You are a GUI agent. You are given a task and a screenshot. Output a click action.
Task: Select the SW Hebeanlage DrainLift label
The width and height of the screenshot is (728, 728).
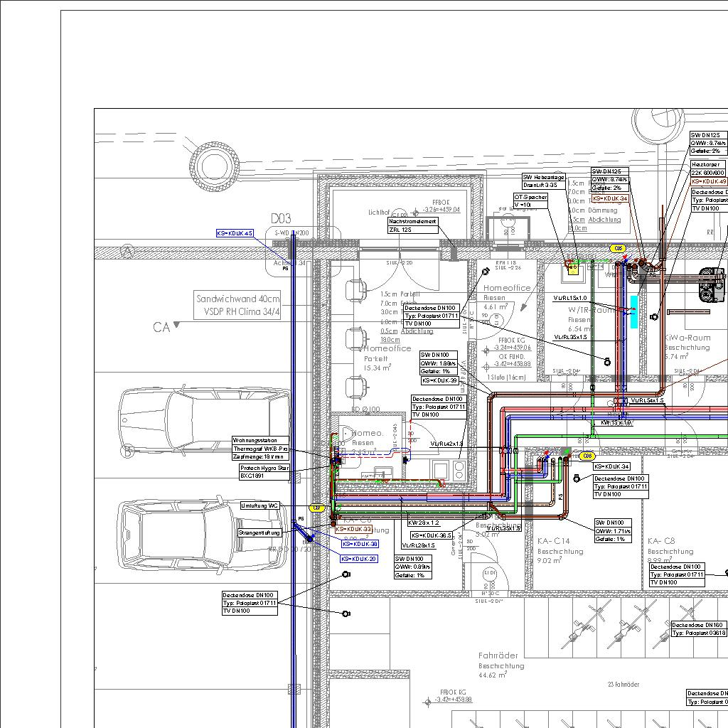pyautogui.click(x=544, y=181)
